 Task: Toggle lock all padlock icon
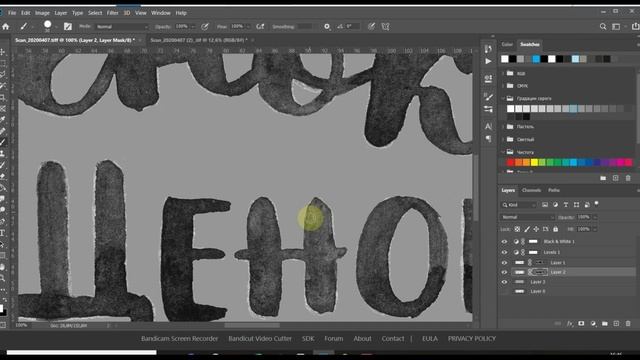coord(556,229)
